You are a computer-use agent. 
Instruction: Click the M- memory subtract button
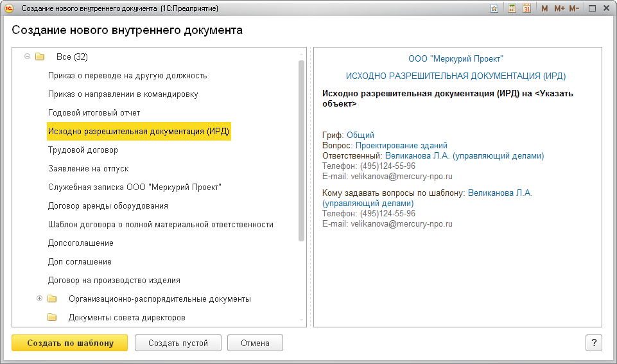574,8
